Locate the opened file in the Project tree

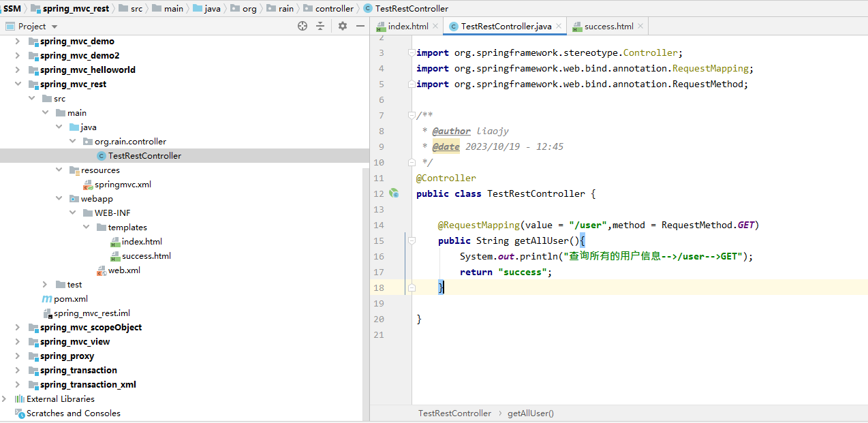coord(303,26)
